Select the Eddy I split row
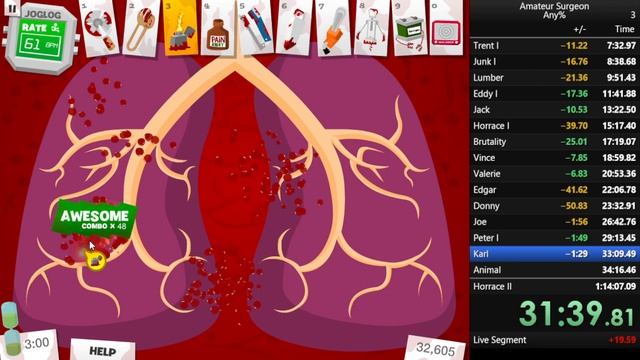 click(x=555, y=93)
